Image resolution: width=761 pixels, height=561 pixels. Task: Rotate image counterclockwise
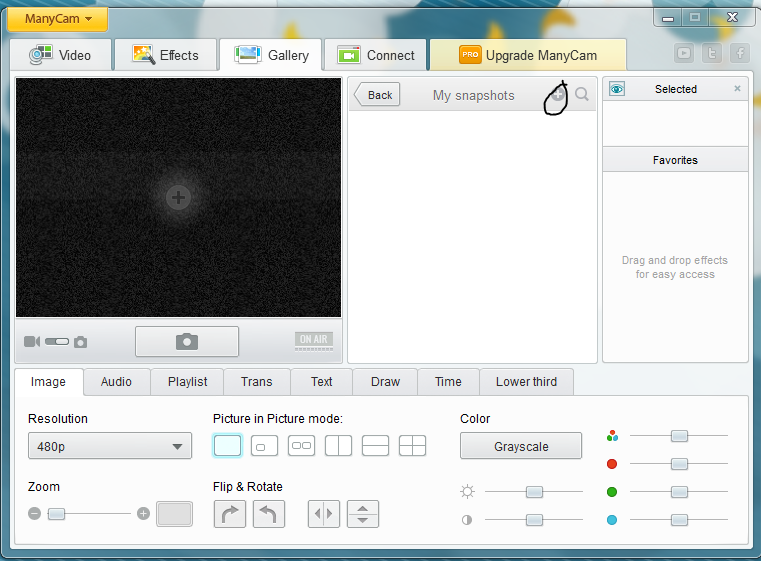point(269,514)
